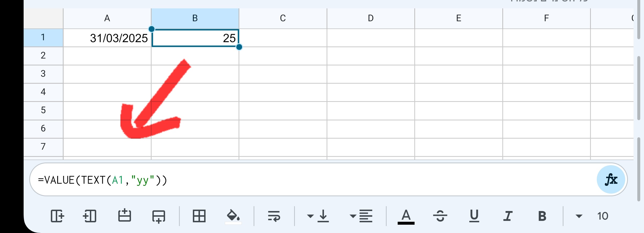Select column B header
The image size is (644, 233).
point(195,18)
